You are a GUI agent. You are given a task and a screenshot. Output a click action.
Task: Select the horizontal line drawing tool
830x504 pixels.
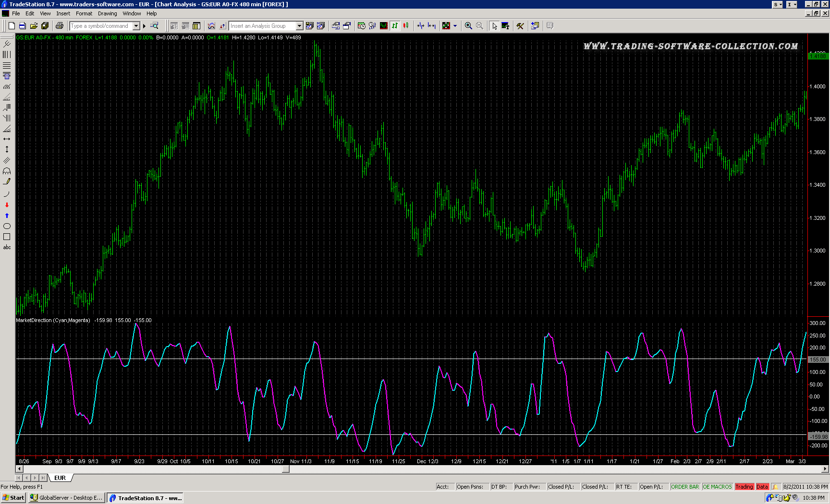(x=7, y=139)
